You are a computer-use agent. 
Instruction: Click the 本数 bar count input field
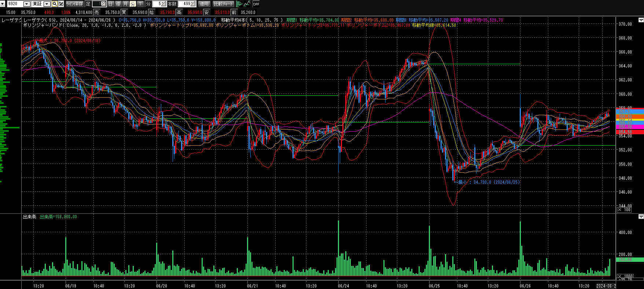click(x=184, y=4)
